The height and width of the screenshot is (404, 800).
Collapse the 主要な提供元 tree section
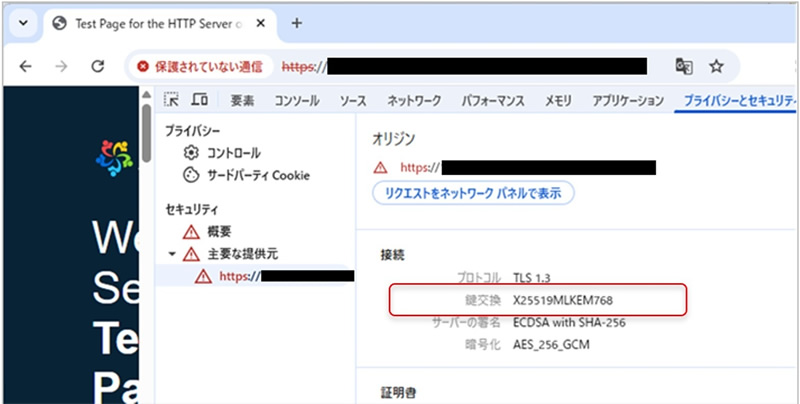[172, 254]
